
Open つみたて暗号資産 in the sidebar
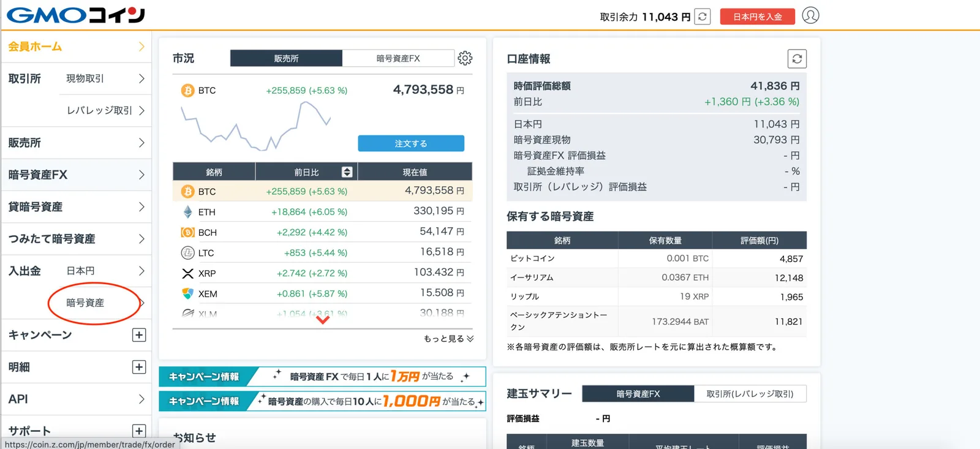tap(77, 239)
